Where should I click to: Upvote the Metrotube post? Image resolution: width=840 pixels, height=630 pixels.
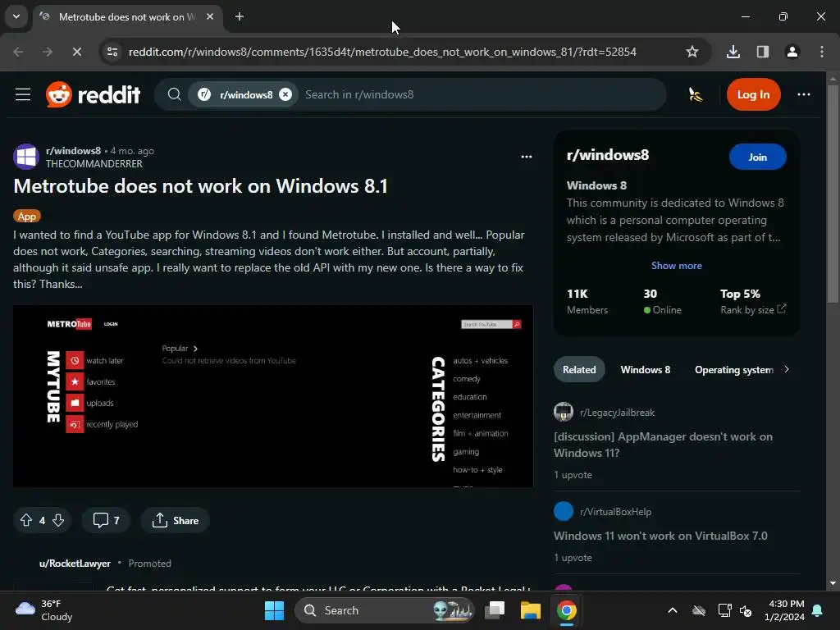click(25, 520)
